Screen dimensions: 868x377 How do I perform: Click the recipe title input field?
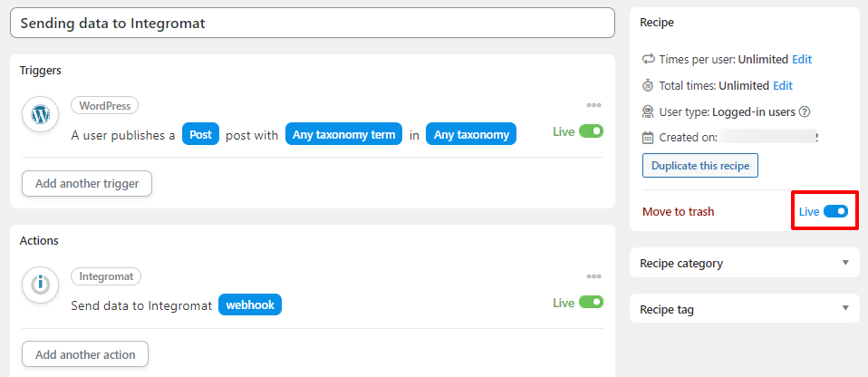pyautogui.click(x=313, y=23)
